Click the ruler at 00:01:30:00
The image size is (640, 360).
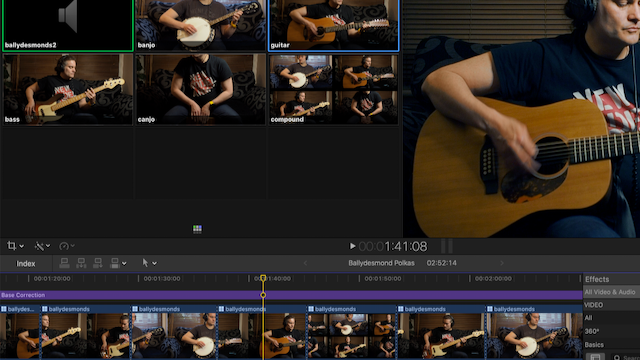pyautogui.click(x=162, y=279)
